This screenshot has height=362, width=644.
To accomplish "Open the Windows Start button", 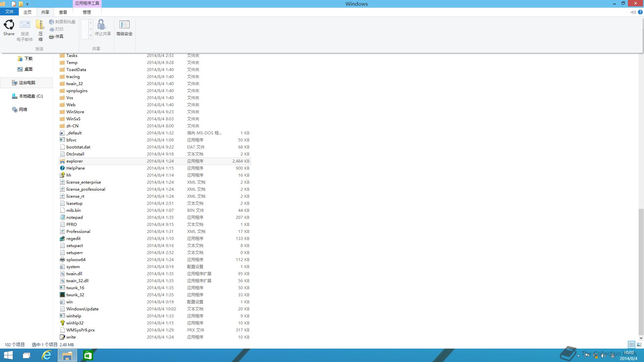I will pyautogui.click(x=8, y=355).
